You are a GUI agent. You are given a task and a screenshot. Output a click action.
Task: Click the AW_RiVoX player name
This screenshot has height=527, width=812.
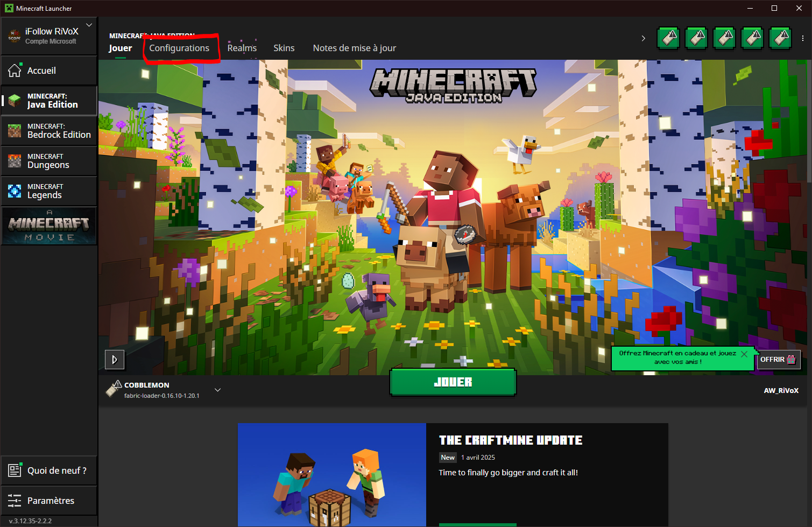(x=781, y=390)
